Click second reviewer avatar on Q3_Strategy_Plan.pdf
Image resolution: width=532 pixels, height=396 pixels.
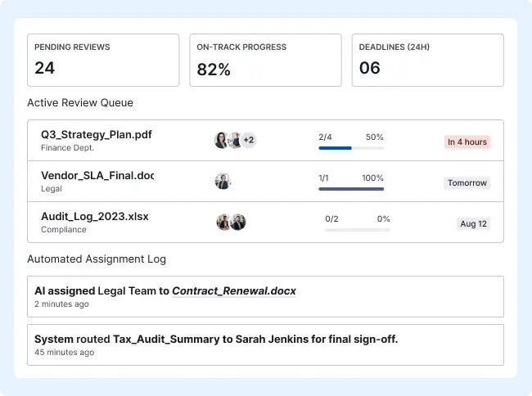(235, 140)
